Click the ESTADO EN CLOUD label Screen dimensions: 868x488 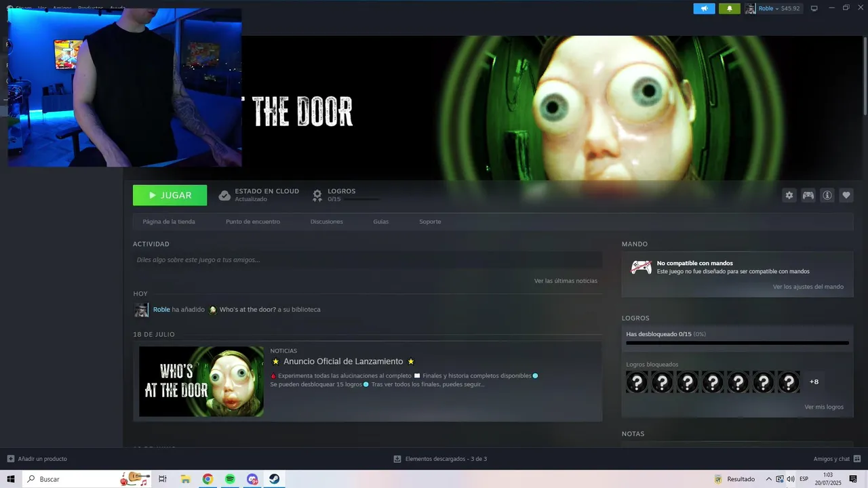click(x=267, y=191)
